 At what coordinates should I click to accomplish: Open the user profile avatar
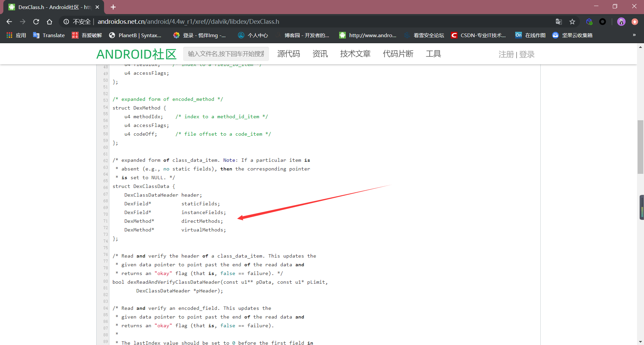tap(621, 22)
